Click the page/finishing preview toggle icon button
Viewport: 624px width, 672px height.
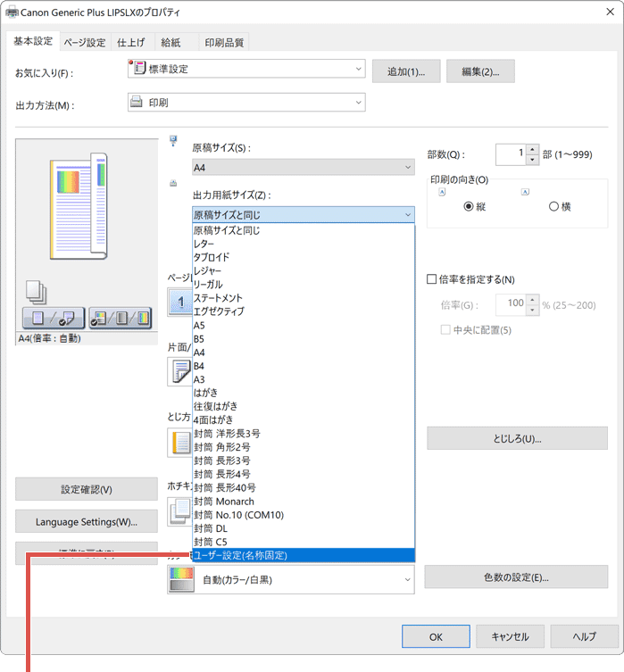(54, 318)
